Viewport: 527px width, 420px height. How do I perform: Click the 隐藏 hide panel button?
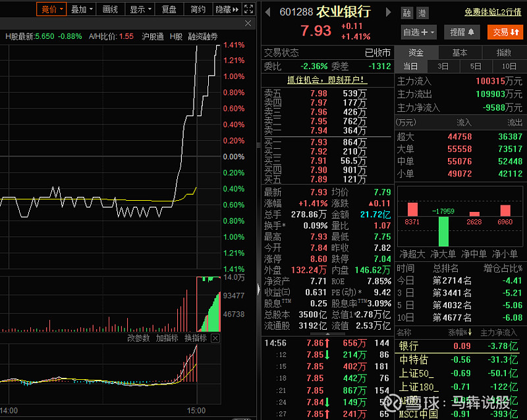227,9
